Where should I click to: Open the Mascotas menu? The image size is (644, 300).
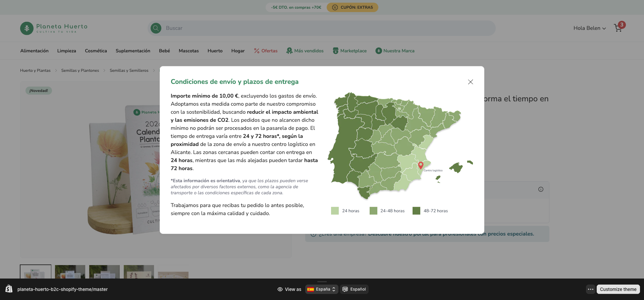[189, 51]
